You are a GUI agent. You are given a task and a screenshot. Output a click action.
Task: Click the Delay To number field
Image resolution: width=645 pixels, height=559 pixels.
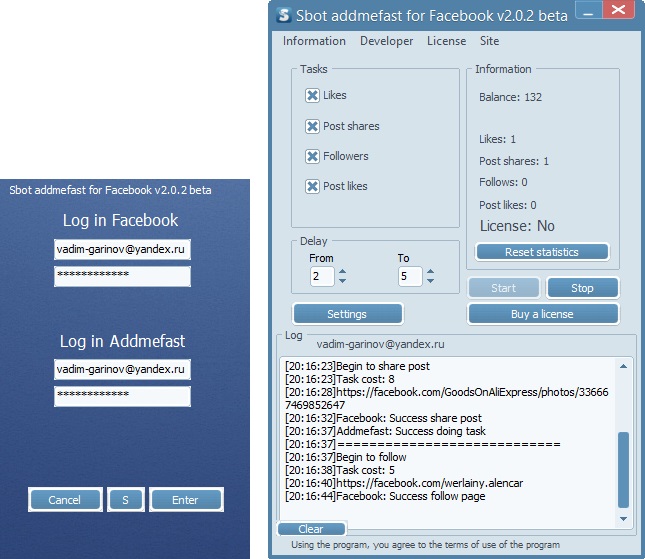pyautogui.click(x=410, y=276)
